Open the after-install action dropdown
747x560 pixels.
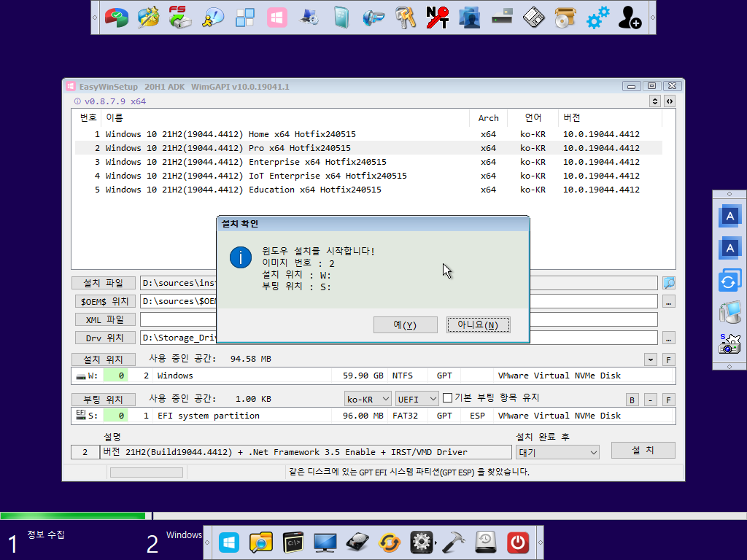click(557, 452)
